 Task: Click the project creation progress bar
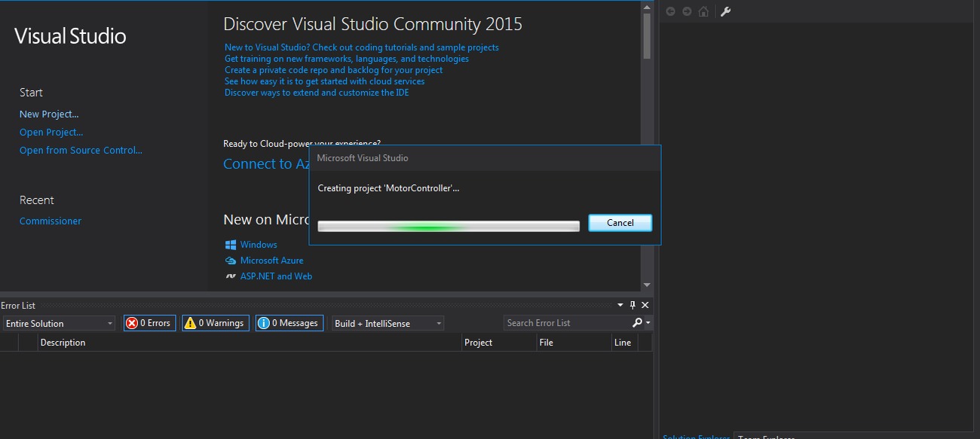(x=449, y=226)
